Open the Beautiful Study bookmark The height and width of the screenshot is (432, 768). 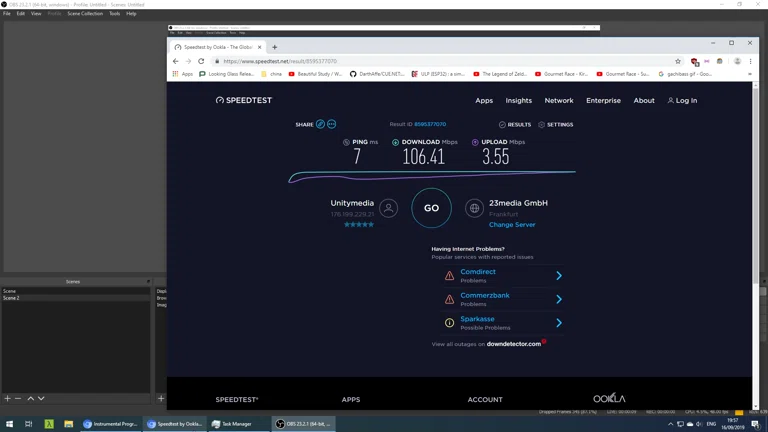[315, 74]
